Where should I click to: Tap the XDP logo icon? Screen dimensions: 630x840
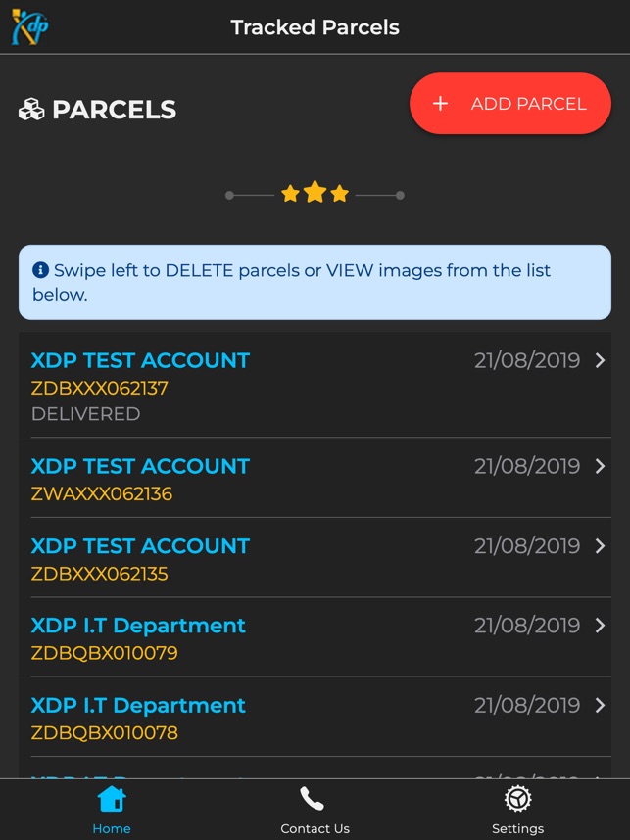click(29, 26)
